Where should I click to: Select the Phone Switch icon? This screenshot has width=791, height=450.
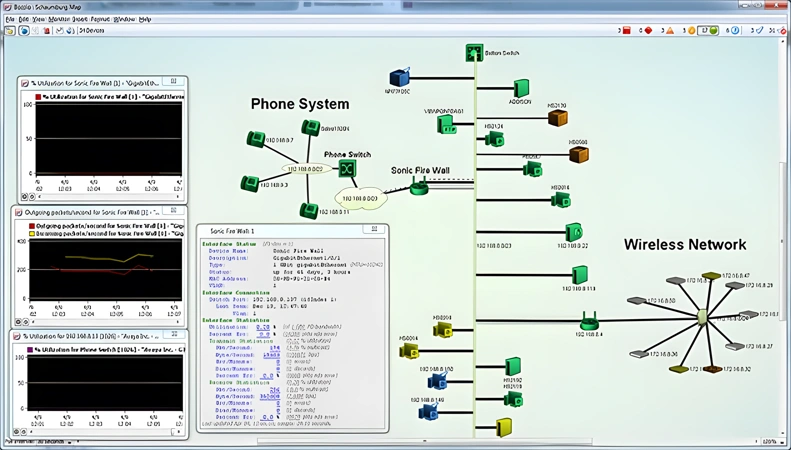(347, 168)
